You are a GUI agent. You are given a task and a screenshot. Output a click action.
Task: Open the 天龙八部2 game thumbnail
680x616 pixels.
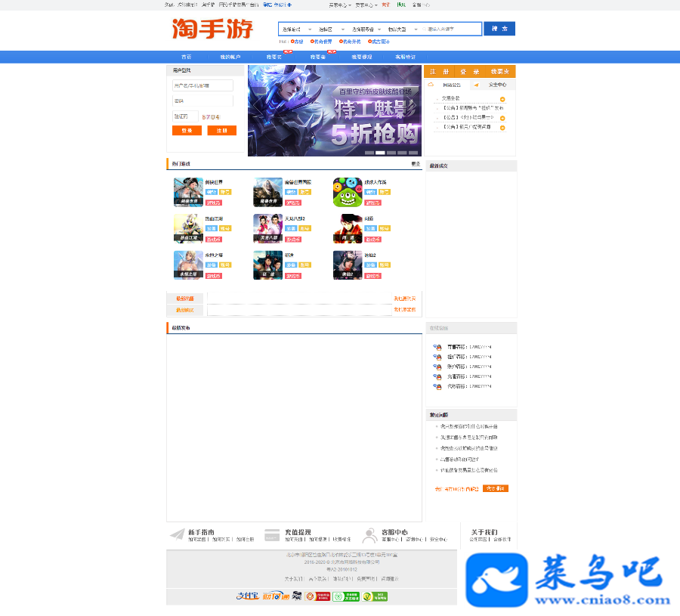pyautogui.click(x=267, y=228)
